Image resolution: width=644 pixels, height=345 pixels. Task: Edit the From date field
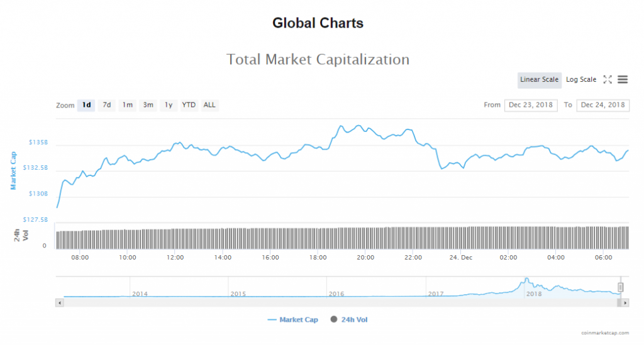tap(531, 105)
